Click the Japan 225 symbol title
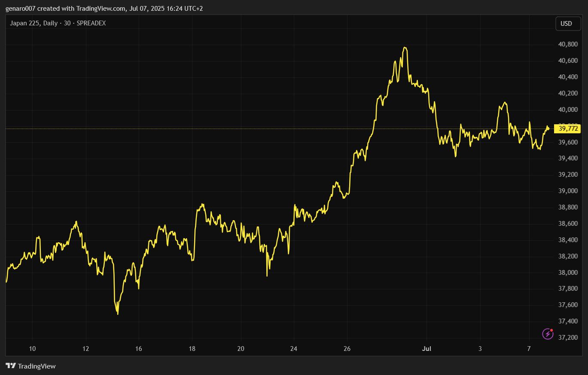This screenshot has height=375, width=588. coord(25,23)
